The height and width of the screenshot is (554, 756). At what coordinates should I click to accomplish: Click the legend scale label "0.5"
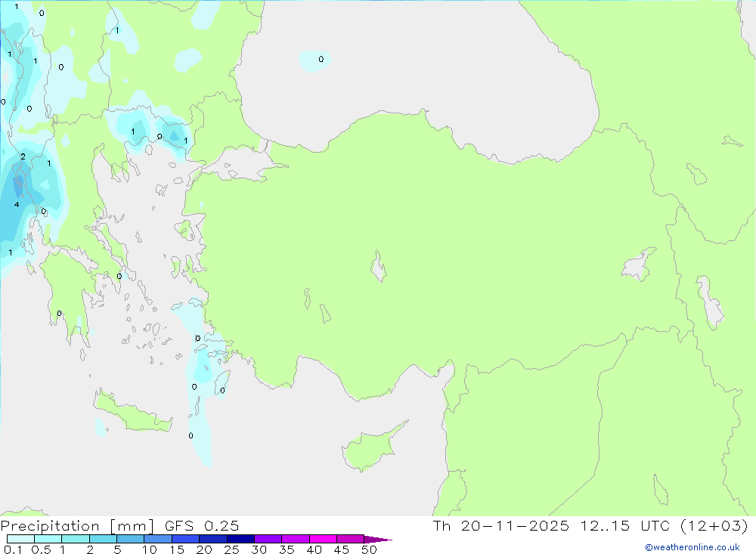[x=41, y=549]
